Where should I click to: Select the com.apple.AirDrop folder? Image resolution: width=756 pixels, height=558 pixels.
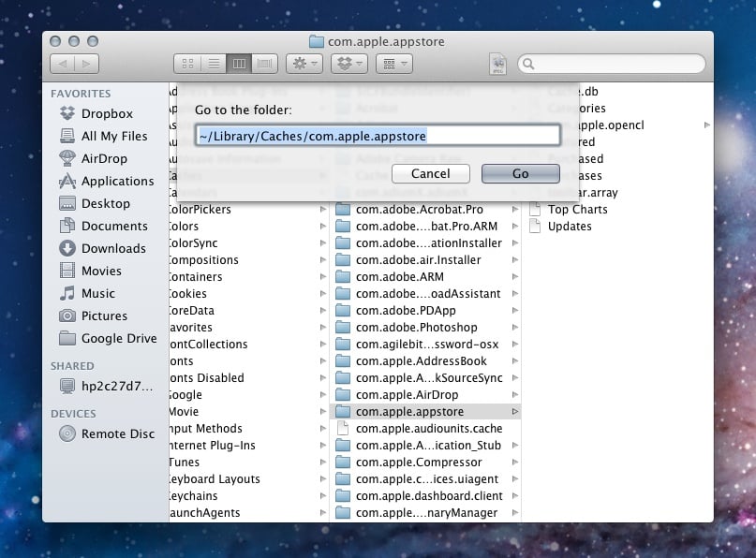425,395
